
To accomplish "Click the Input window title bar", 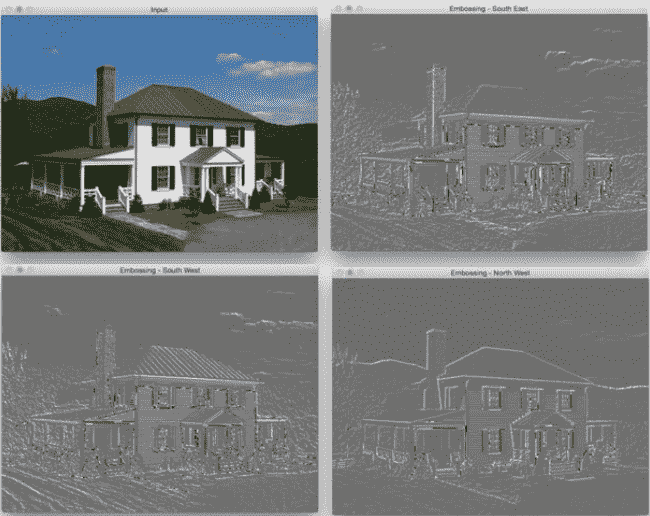I will [x=159, y=9].
